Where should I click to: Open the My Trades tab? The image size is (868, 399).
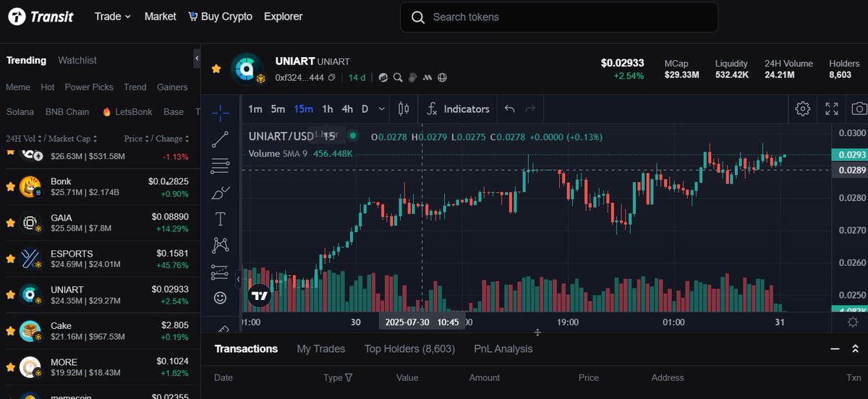[320, 349]
